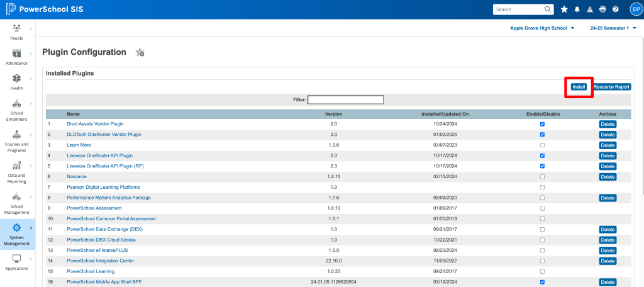Image resolution: width=644 pixels, height=287 pixels.
Task: Delete the PowerSchool eFinancePLUS plugin
Action: 608,250
